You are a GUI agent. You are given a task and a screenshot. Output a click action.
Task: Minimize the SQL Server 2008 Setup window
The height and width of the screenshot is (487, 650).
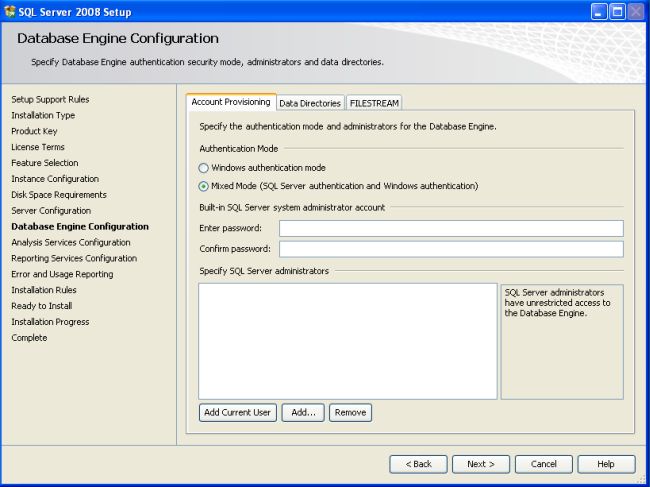pos(599,12)
